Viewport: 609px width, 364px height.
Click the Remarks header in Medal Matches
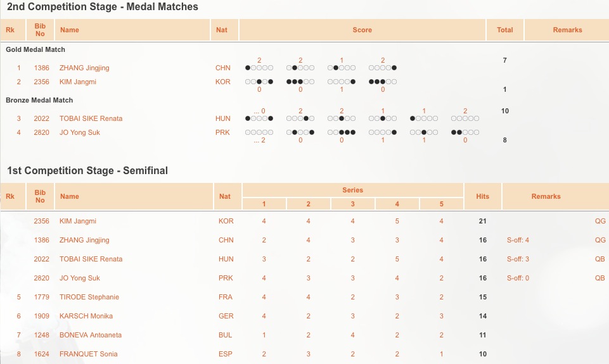tap(567, 30)
